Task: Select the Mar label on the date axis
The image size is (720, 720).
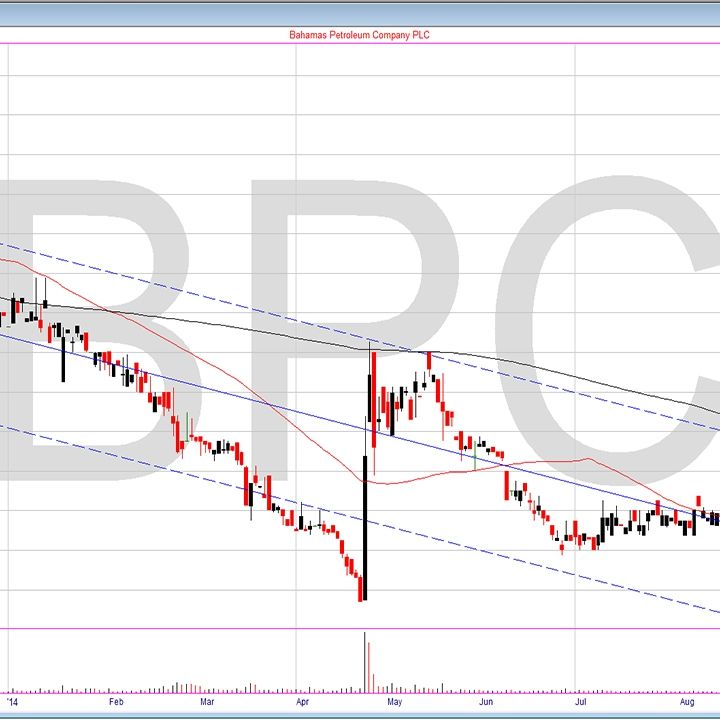Action: pos(207,702)
